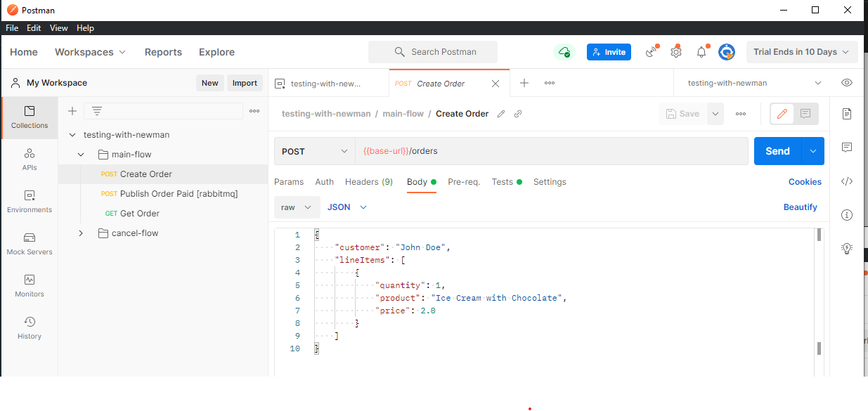The image size is (868, 411).
Task: Open the Send button dropdown arrow
Action: click(813, 151)
